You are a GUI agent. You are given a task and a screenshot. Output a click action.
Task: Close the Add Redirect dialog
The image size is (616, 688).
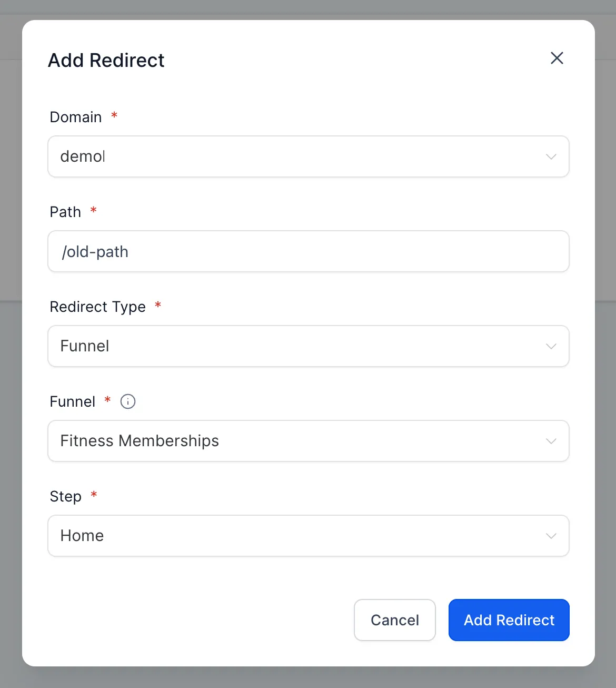point(557,58)
